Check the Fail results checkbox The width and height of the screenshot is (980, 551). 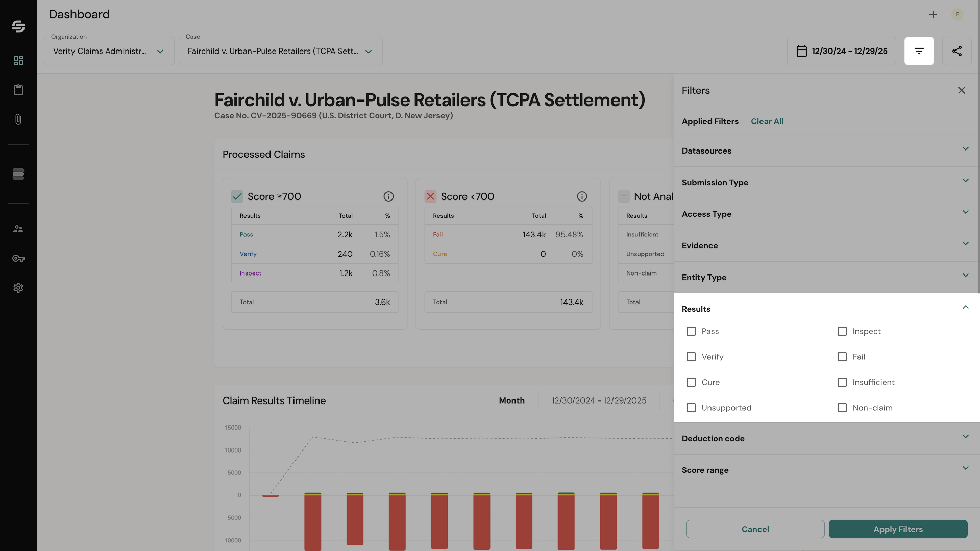(842, 357)
